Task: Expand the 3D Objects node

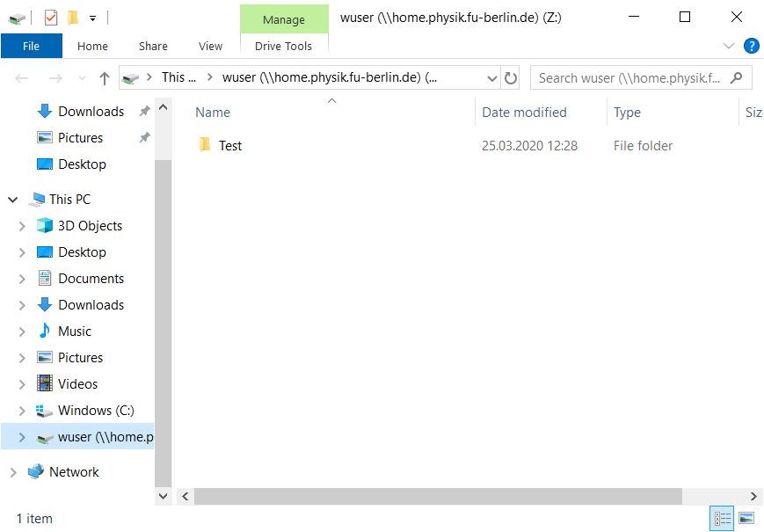Action: point(22,226)
